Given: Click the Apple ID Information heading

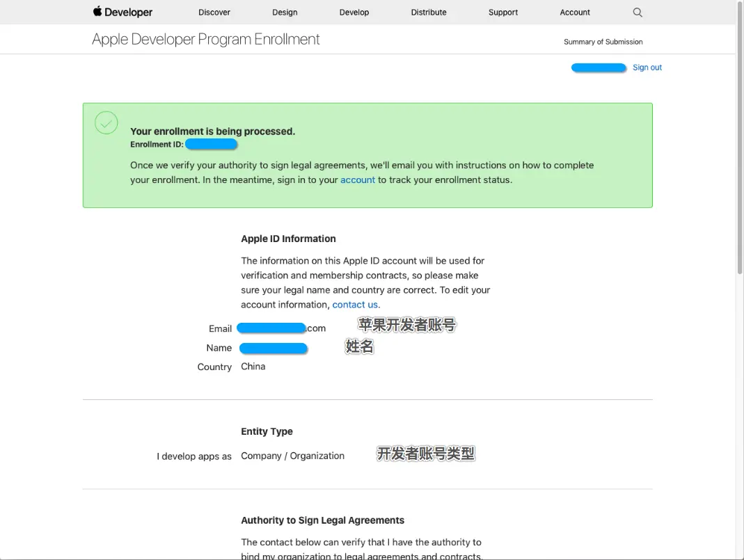Looking at the screenshot, I should click(288, 239).
